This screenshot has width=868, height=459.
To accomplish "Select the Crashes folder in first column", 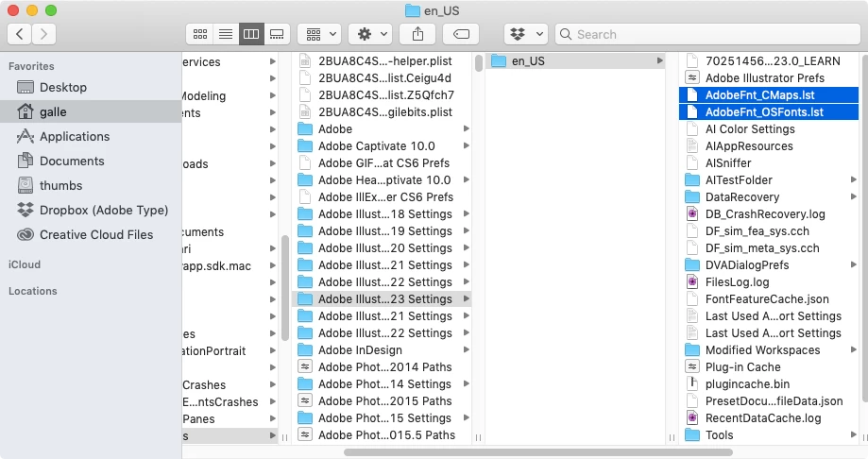I will [x=230, y=384].
